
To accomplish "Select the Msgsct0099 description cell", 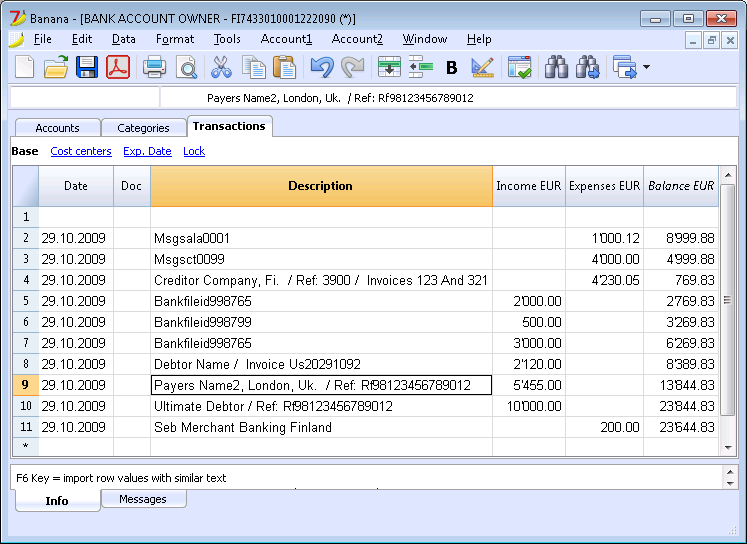I will [321, 259].
